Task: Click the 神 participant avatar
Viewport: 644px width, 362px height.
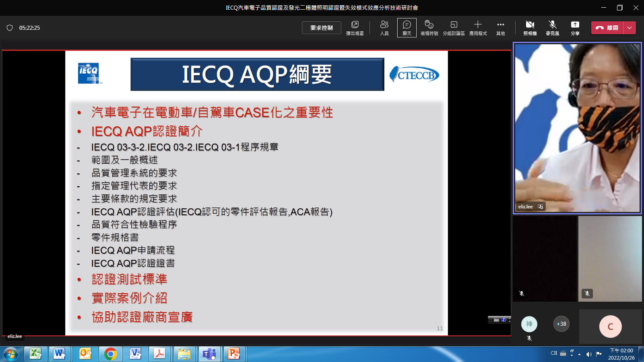Action: point(529,324)
